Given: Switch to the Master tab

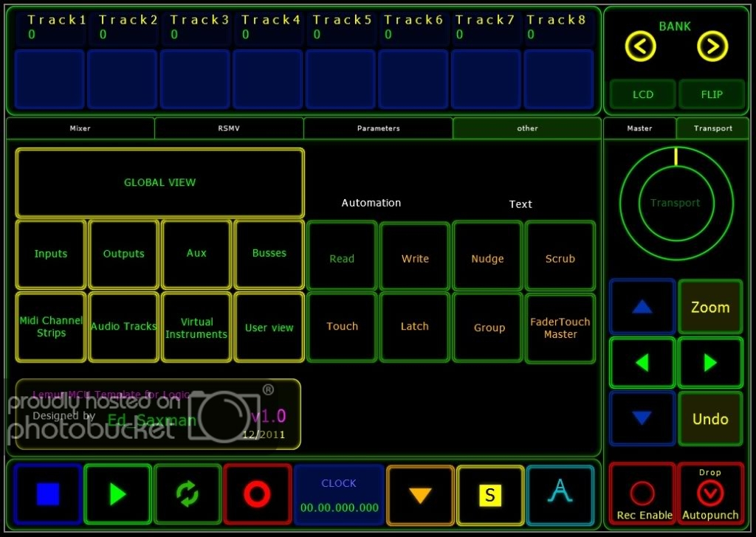Looking at the screenshot, I should (640, 128).
